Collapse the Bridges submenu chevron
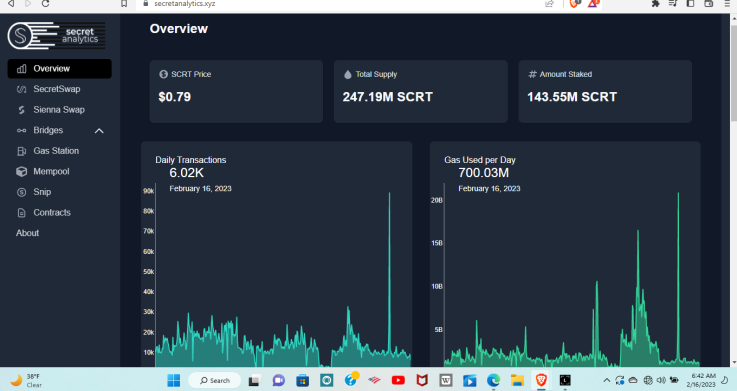Screen dimensions: 737x391 tap(99, 131)
